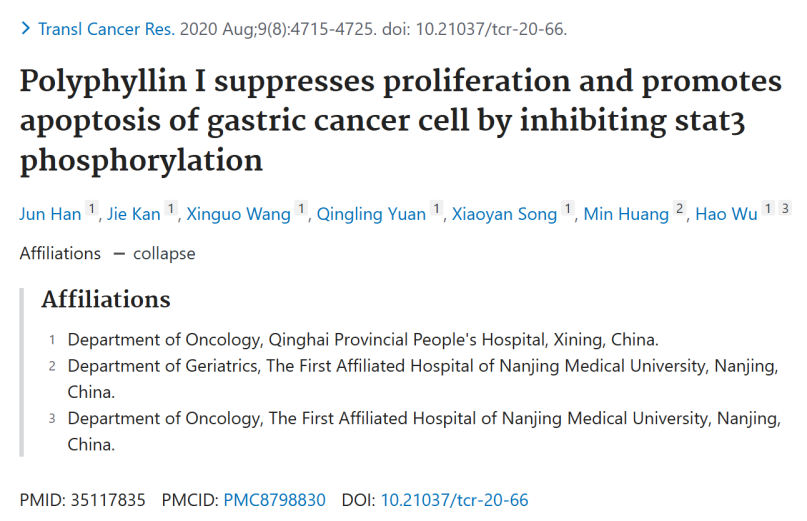Click superscript 1 after Xinguo Wang
The width and height of the screenshot is (807, 521).
[x=301, y=209]
